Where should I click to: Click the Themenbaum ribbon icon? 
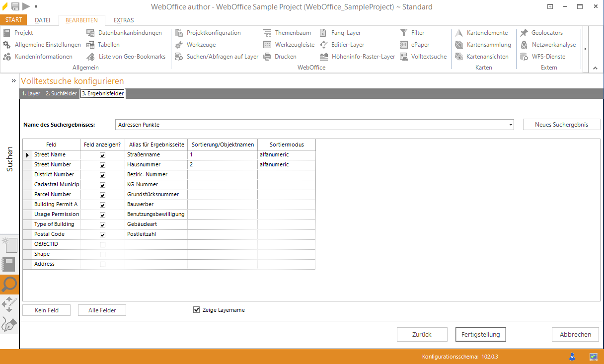pos(267,33)
